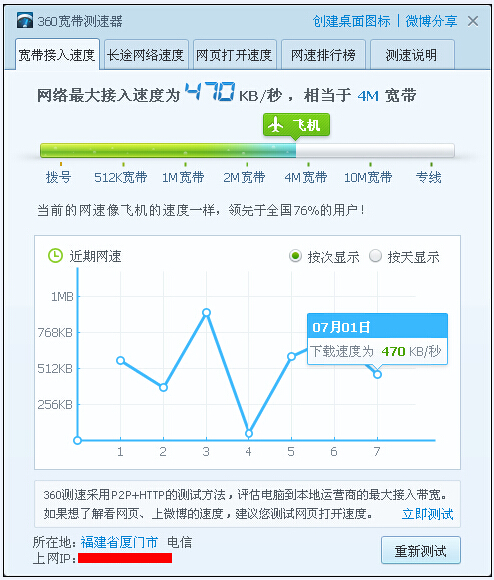The image size is (494, 580).
Task: Click the 10M宽带 scale label
Action: point(368,177)
